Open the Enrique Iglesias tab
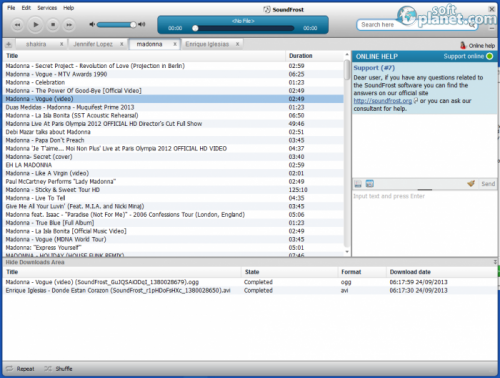Screen dimensions: 500x378 (x=207, y=44)
